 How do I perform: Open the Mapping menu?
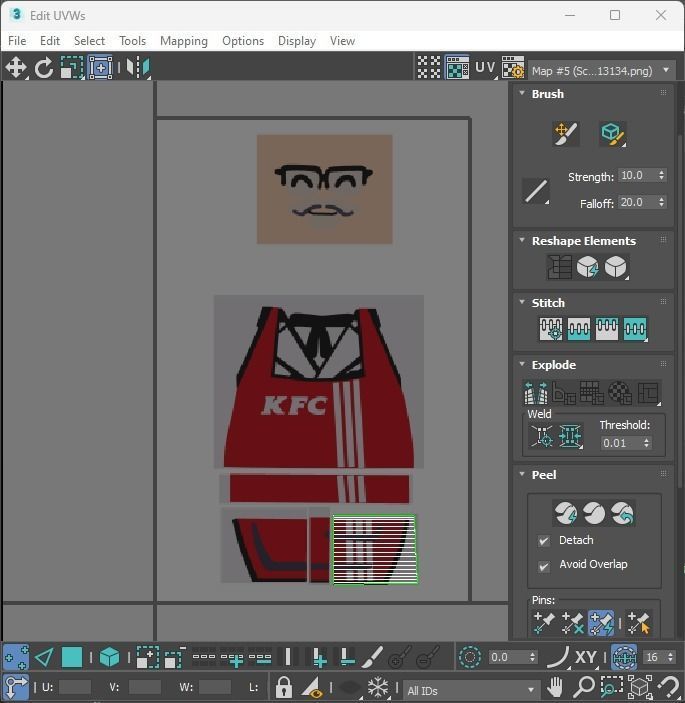click(x=184, y=41)
